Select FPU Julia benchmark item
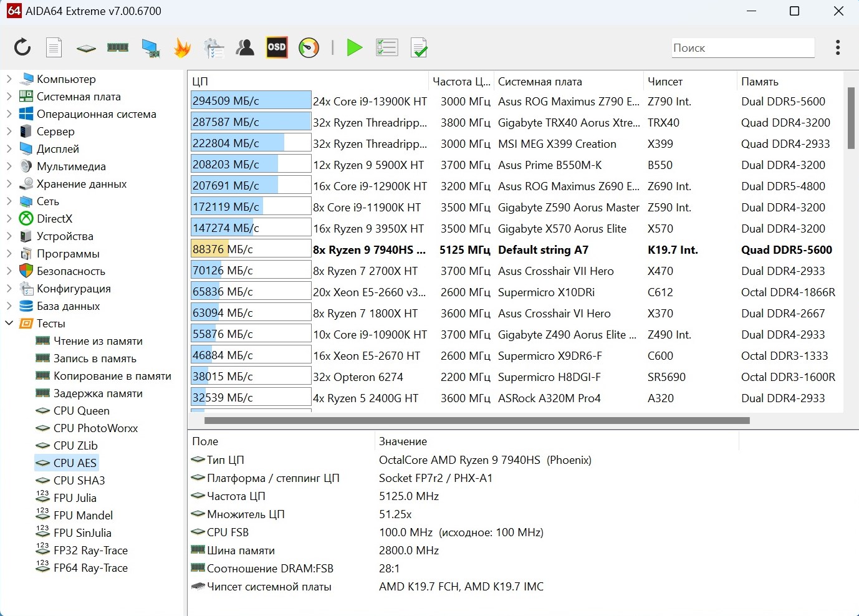The image size is (859, 616). 75,498
